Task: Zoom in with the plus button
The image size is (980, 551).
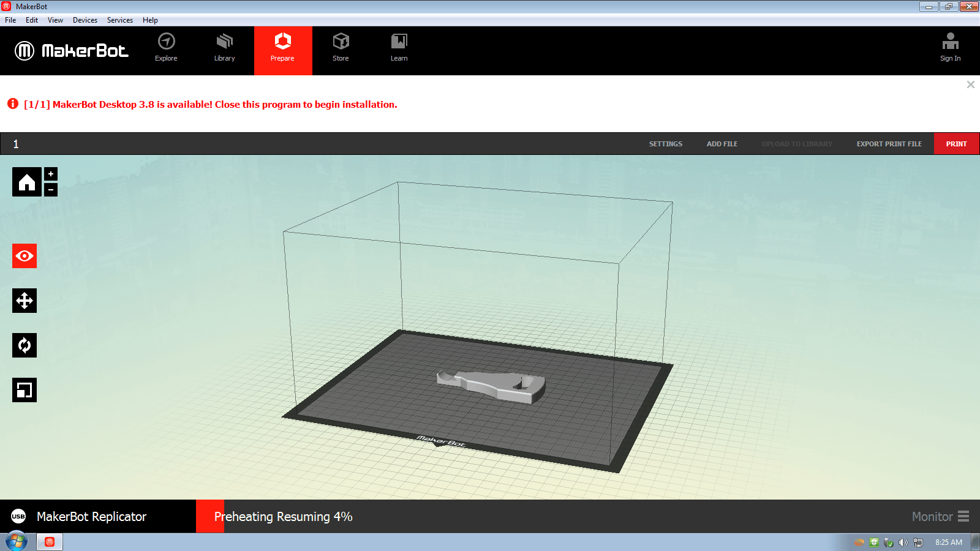Action: tap(51, 174)
